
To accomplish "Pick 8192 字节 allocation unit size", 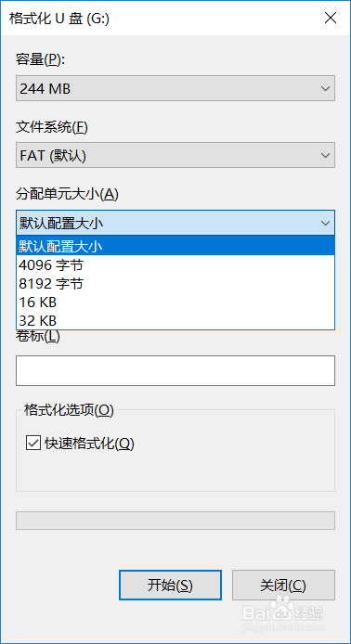I will click(175, 284).
